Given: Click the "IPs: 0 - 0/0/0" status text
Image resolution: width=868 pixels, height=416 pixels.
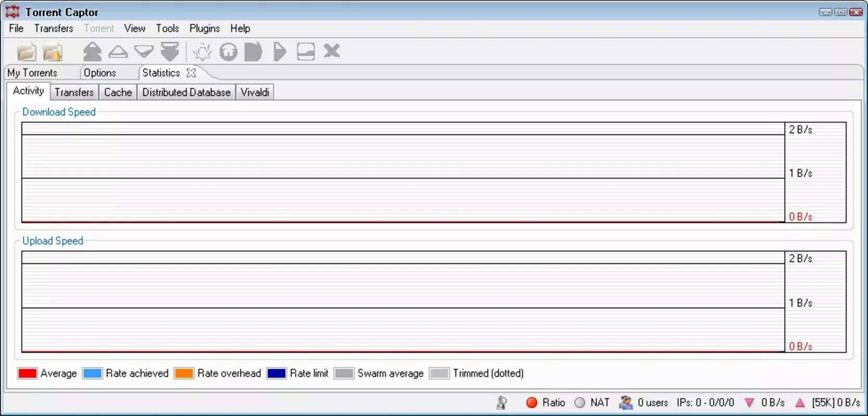Looking at the screenshot, I should (706, 402).
